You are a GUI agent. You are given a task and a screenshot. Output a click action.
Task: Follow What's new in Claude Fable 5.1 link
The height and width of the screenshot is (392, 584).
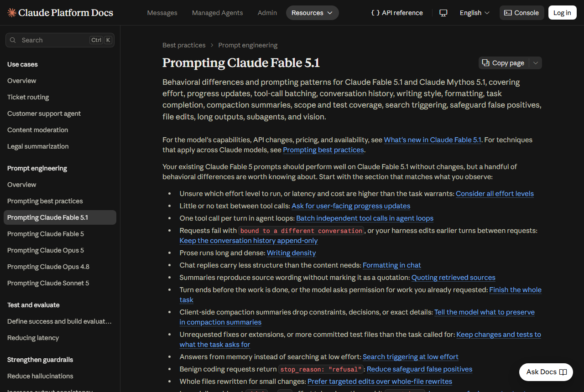pos(433,140)
